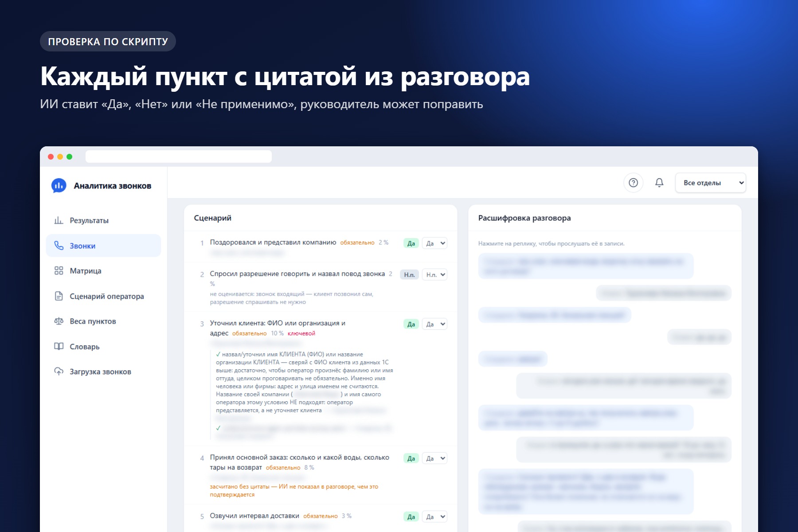
Task: Open the Результаты chart icon in sidebar
Action: coord(59,220)
